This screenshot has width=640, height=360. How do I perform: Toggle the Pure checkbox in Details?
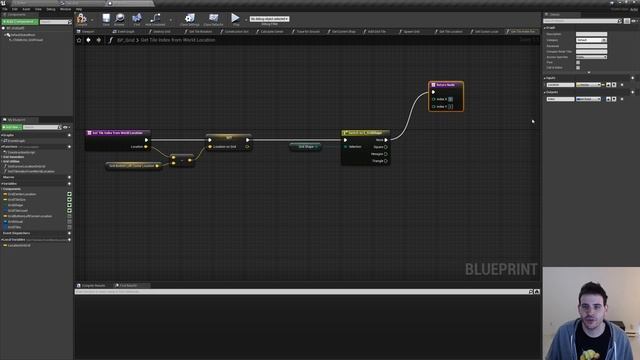click(x=578, y=62)
